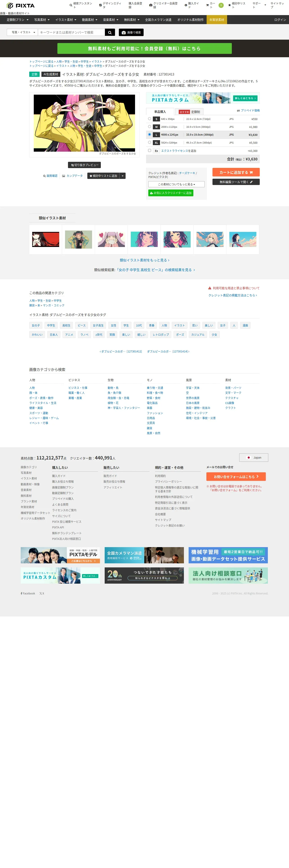The width and height of the screenshot is (289, 868).
Task: Open the デザインエディタ design editor
Action: pos(110,5)
